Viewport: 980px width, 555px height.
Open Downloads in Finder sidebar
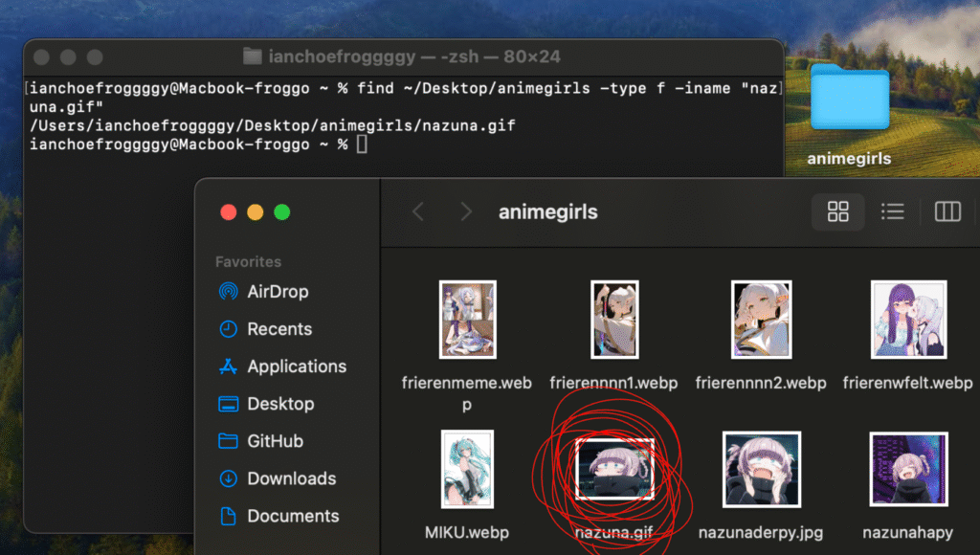coord(290,478)
